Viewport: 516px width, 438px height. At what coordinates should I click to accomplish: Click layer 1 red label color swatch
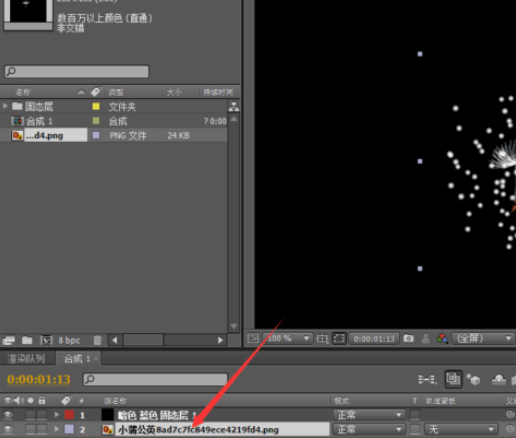[x=69, y=415]
